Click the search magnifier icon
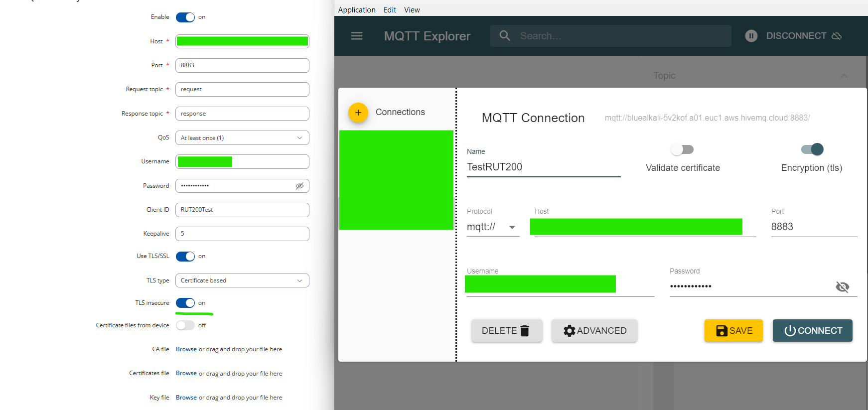868x410 pixels. coord(505,36)
